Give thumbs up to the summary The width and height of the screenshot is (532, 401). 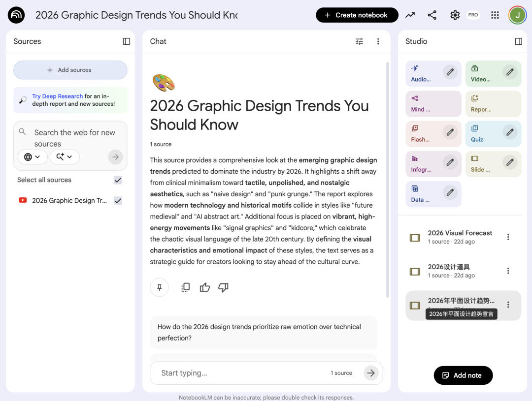point(205,287)
